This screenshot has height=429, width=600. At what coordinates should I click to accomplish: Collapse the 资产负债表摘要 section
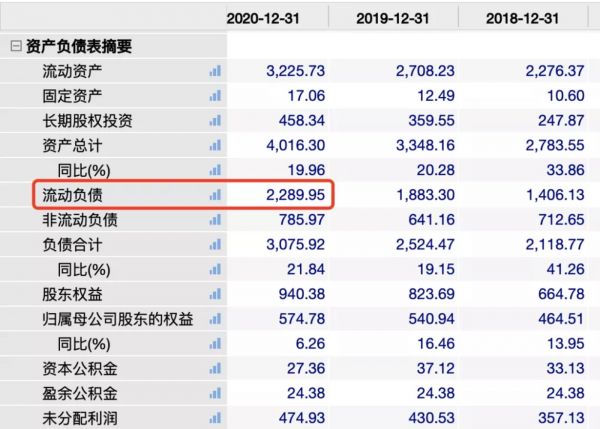[x=15, y=47]
